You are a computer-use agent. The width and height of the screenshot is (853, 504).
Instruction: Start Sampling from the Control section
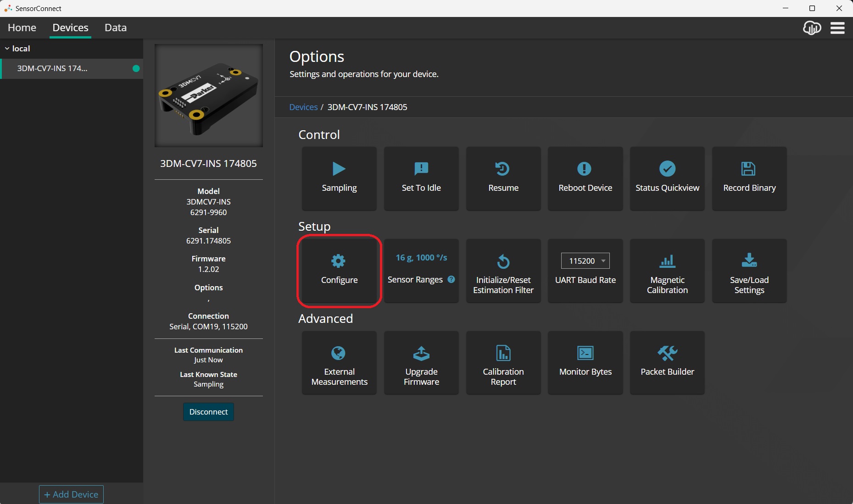[x=339, y=178]
